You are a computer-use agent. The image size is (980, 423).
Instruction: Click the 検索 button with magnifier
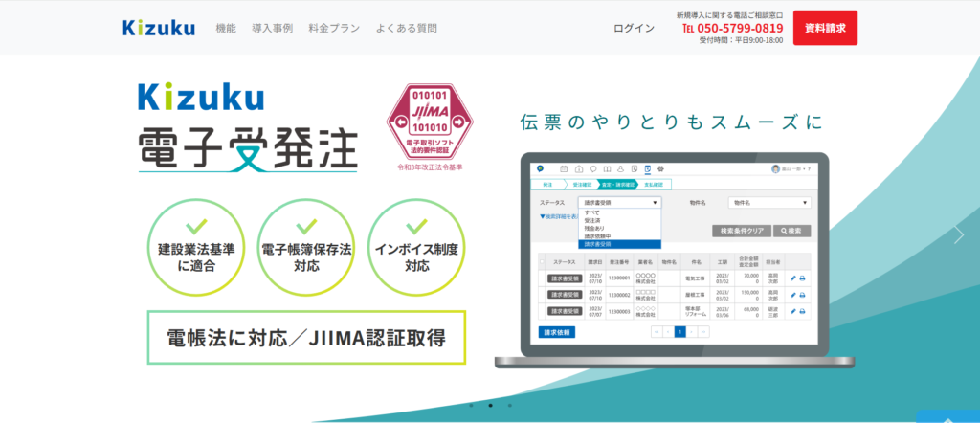coord(791,231)
